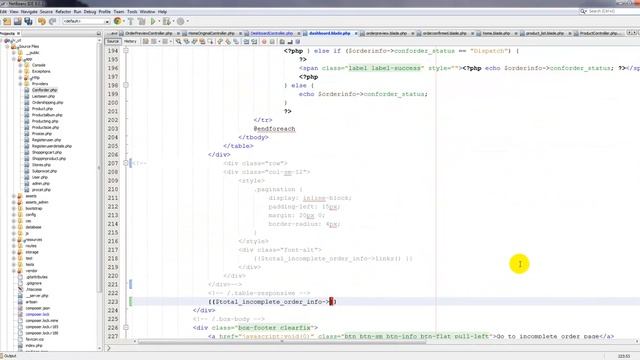Screen dimensions: 640x360
Task: Select Conforder.php in the project tree
Action: [x=44, y=90]
